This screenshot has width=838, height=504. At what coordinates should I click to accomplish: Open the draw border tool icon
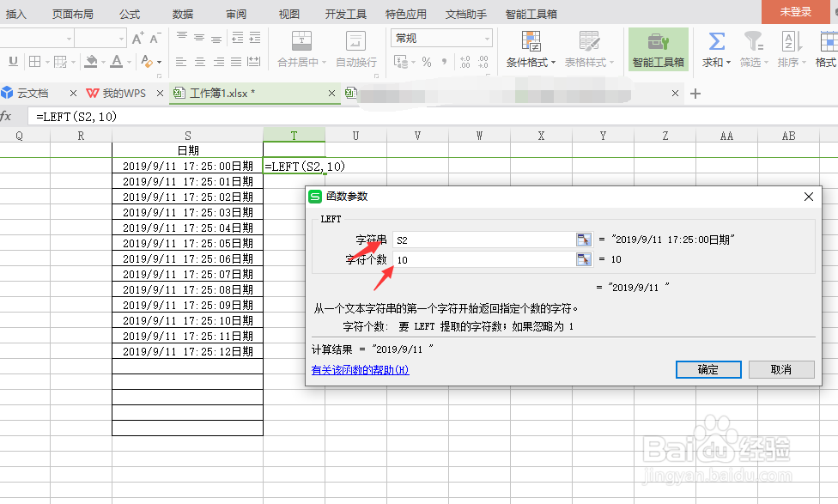[x=60, y=62]
